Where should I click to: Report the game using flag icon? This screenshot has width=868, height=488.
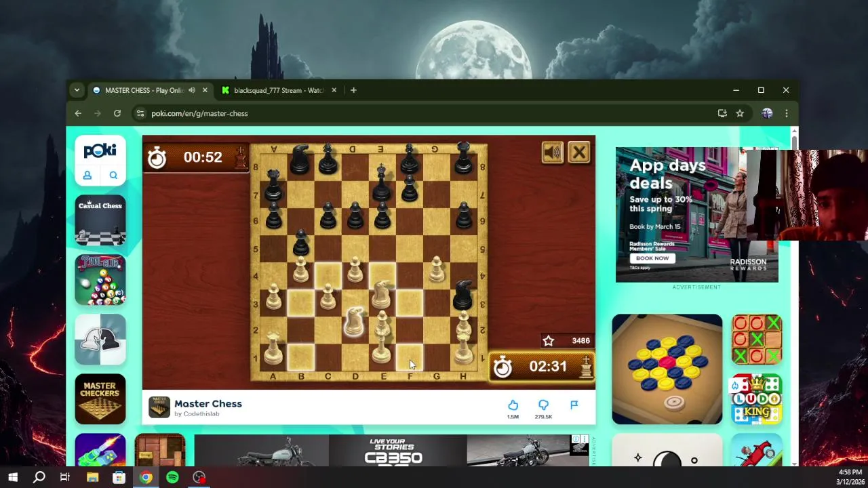(574, 405)
